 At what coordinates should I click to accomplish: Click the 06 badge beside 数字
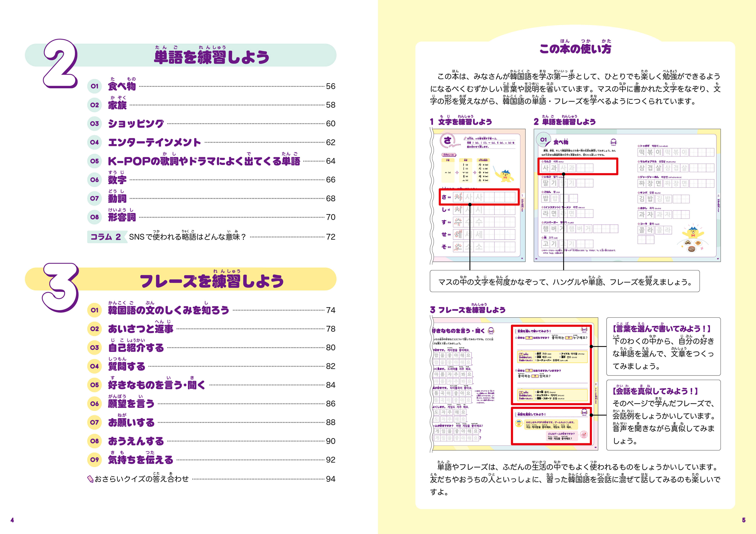point(94,180)
